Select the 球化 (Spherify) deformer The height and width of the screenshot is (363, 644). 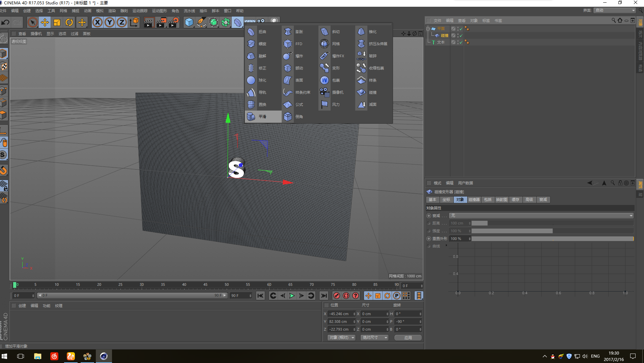(251, 80)
